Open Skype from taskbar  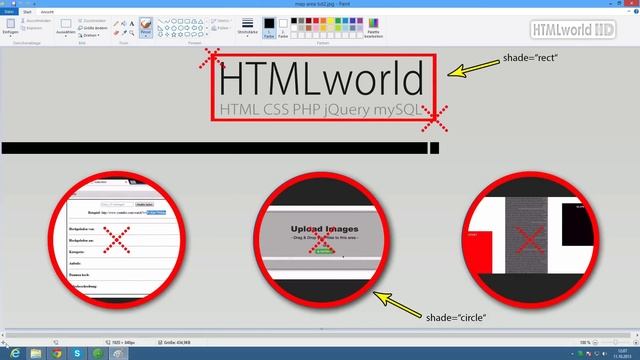click(x=77, y=353)
